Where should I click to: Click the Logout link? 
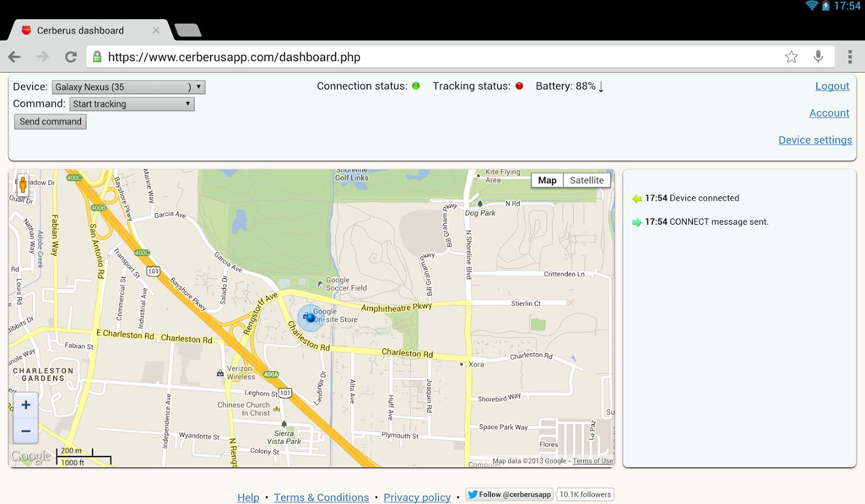(x=832, y=86)
